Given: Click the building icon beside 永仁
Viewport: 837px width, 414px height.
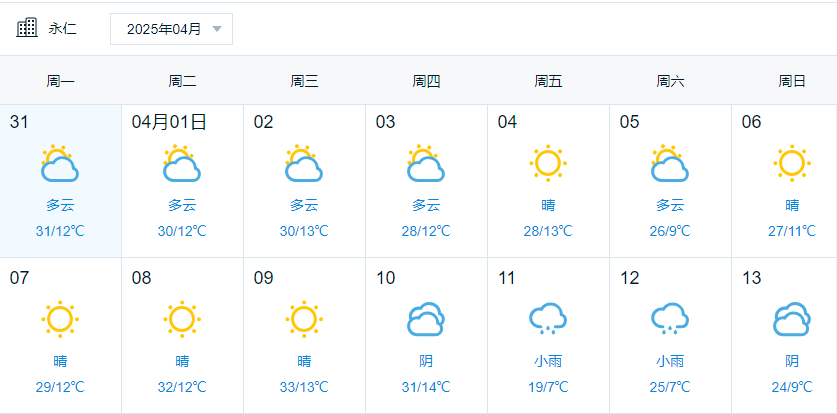Looking at the screenshot, I should coord(27,28).
